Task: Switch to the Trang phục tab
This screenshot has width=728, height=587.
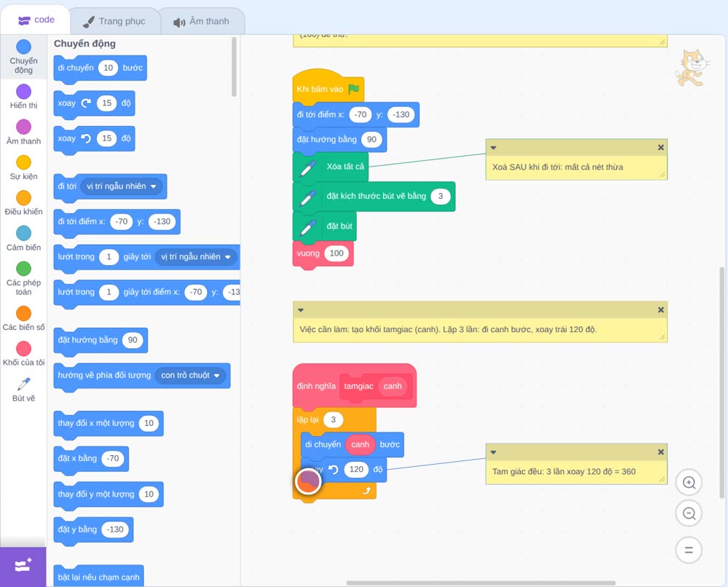Action: [114, 21]
